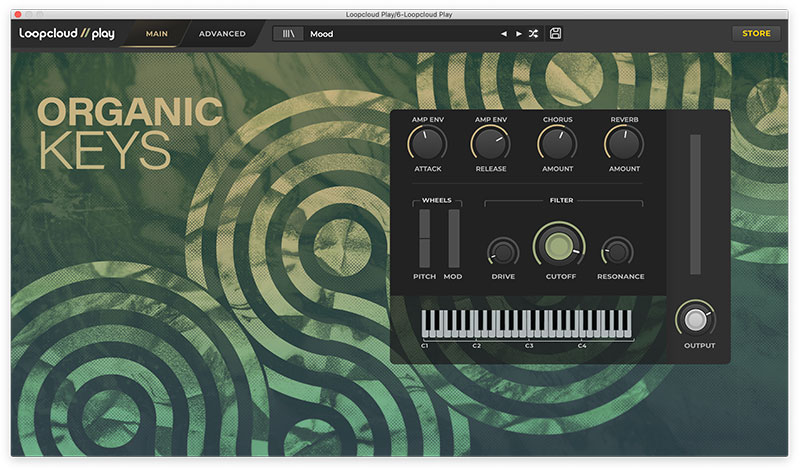Image resolution: width=800 pixels, height=470 pixels.
Task: Click the Reverb Amount knob
Action: (623, 145)
